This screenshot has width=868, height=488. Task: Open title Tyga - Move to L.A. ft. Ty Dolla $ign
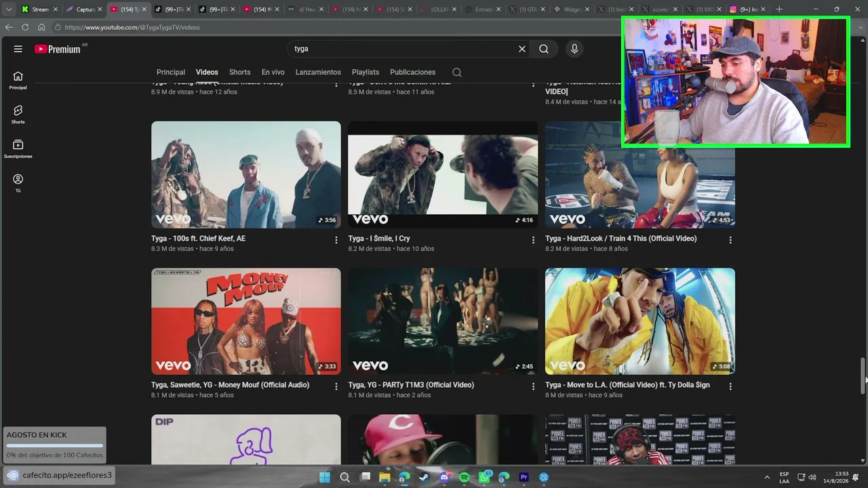point(627,385)
